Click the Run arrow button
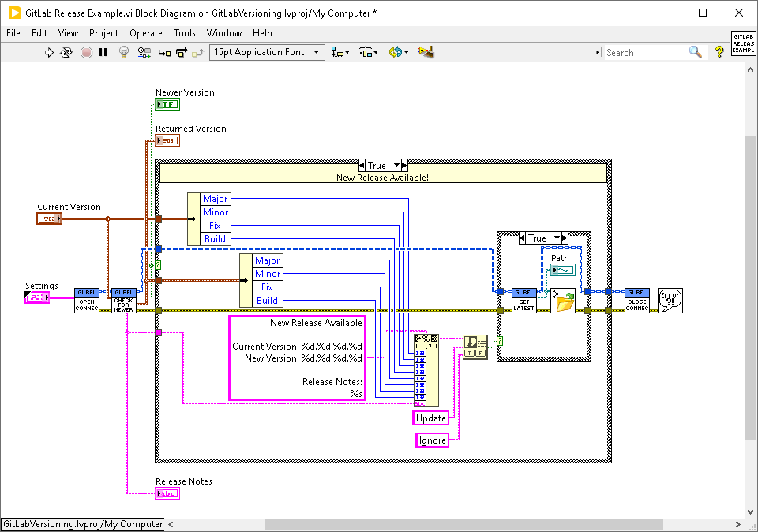The image size is (758, 532). pos(49,52)
